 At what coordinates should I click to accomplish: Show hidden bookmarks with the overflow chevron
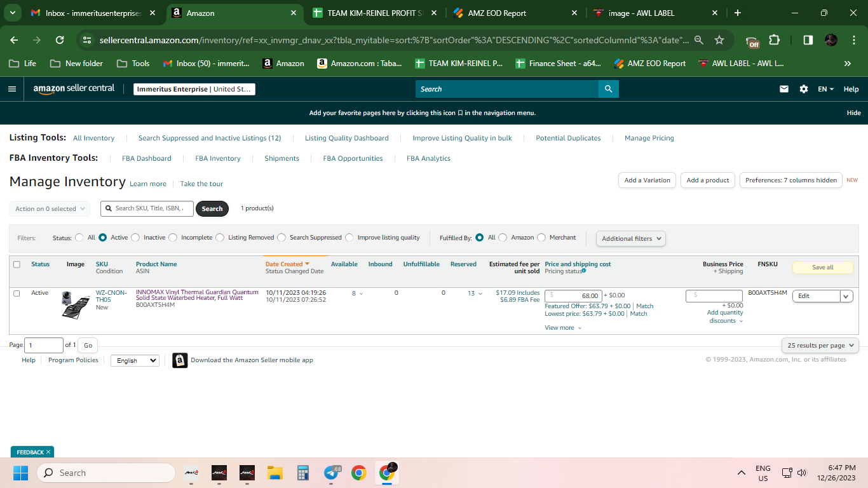coord(847,64)
